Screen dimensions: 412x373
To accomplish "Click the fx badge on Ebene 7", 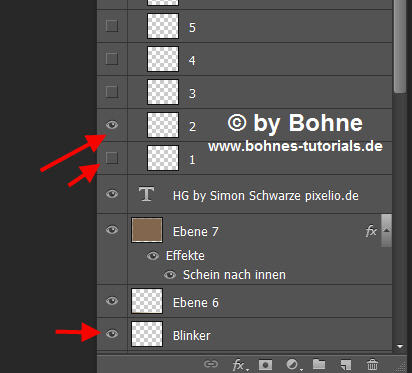I will 371,231.
